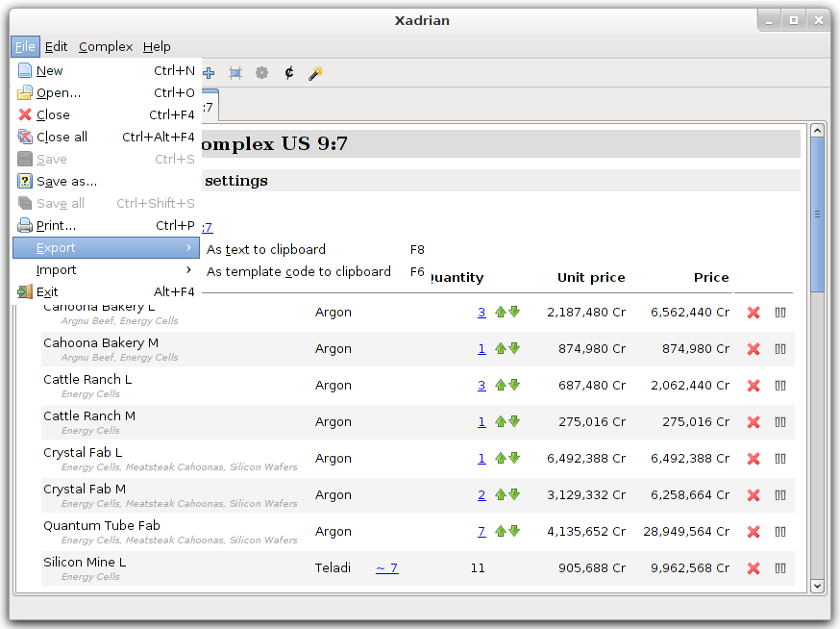Increase Cahoona Bakery M quantity with up arrow

click(x=501, y=348)
